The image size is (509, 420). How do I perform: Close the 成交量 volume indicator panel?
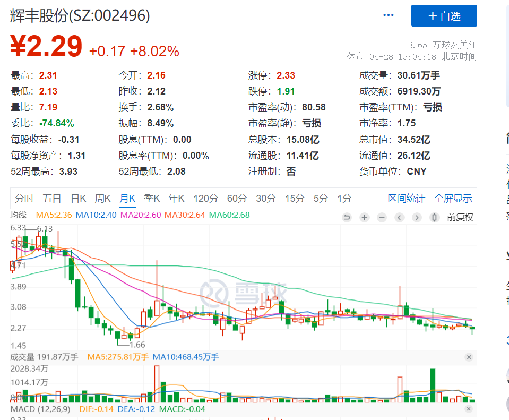click(x=469, y=357)
